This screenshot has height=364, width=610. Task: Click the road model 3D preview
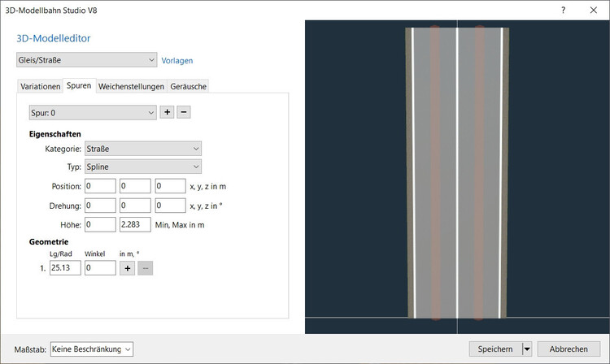pyautogui.click(x=457, y=177)
